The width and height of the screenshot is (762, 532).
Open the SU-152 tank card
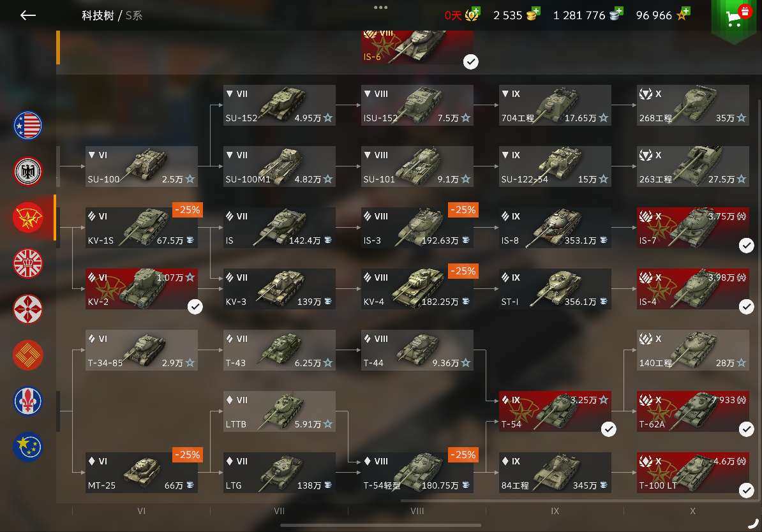[x=279, y=105]
